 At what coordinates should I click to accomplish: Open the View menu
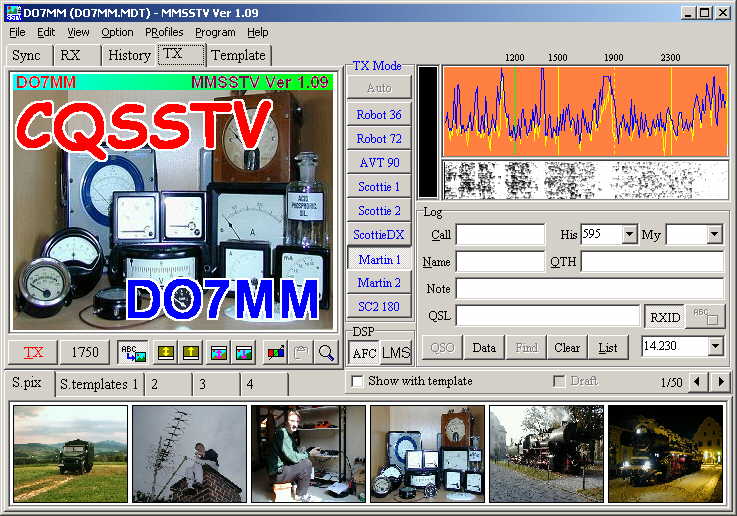tap(78, 32)
